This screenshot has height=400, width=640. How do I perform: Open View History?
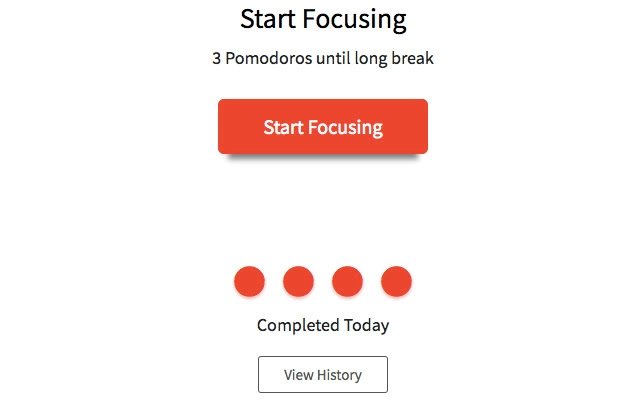point(323,374)
